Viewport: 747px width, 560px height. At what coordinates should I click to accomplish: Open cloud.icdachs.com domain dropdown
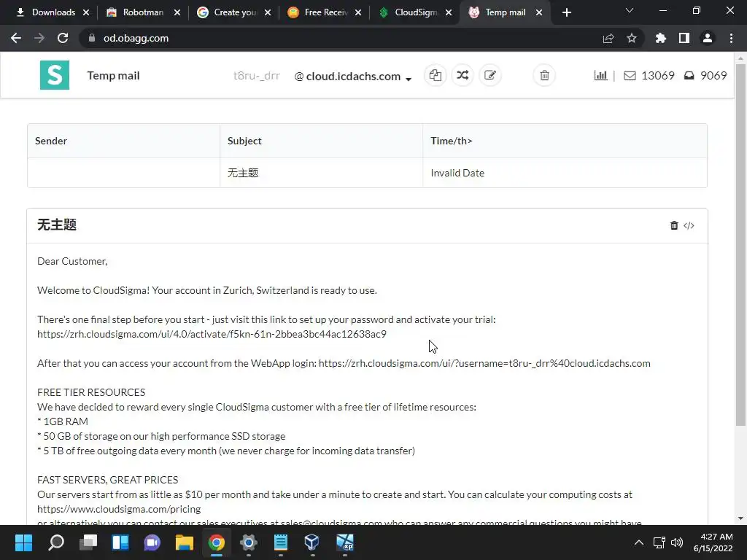[353, 76]
